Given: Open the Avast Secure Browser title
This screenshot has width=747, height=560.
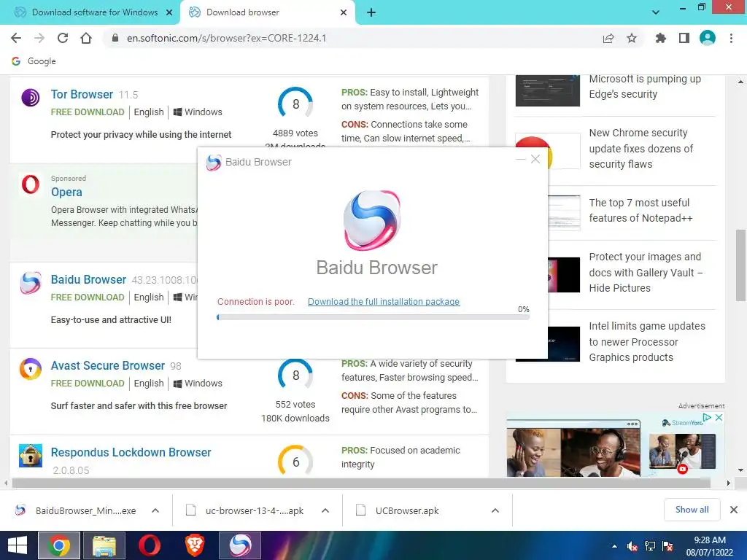Looking at the screenshot, I should [x=108, y=365].
